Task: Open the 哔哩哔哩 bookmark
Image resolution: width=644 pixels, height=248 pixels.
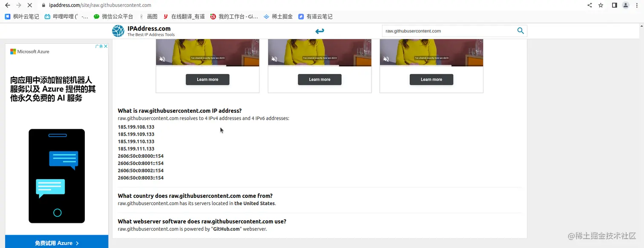Action: (66, 17)
